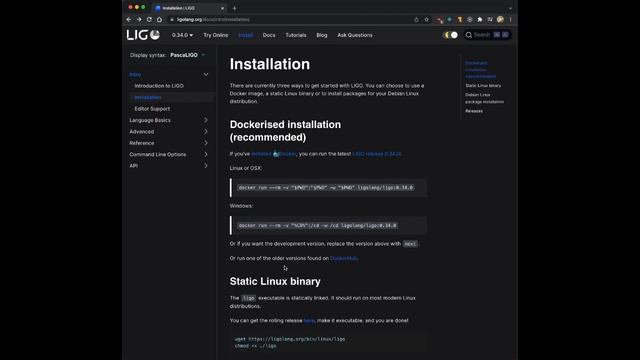Click the Search input field
The image size is (640, 360).
point(487,35)
